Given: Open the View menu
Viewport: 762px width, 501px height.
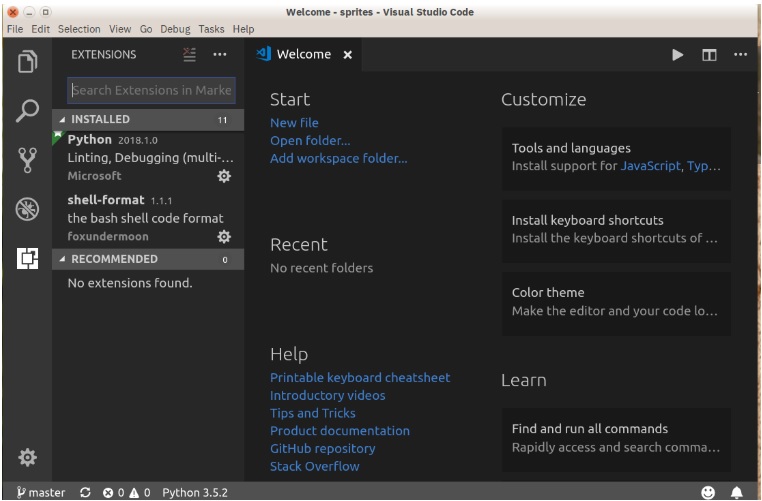Looking at the screenshot, I should click(120, 29).
